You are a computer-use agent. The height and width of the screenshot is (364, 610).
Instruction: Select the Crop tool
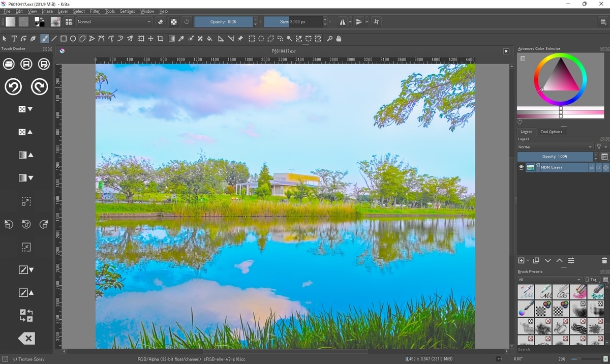[x=160, y=39]
